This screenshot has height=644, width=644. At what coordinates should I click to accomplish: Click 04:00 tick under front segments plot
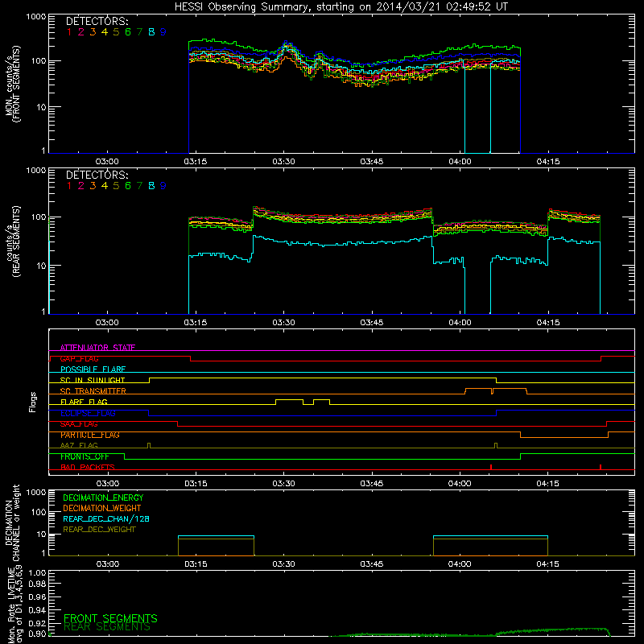pos(460,162)
